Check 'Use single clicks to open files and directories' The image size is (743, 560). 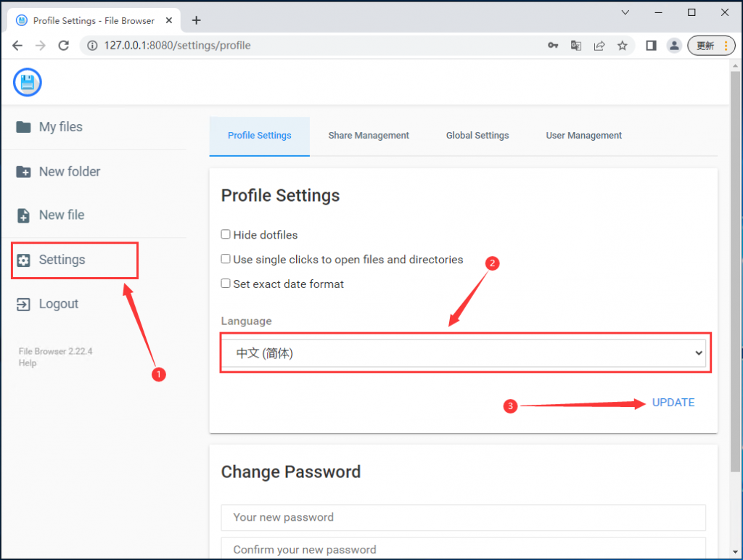[226, 259]
